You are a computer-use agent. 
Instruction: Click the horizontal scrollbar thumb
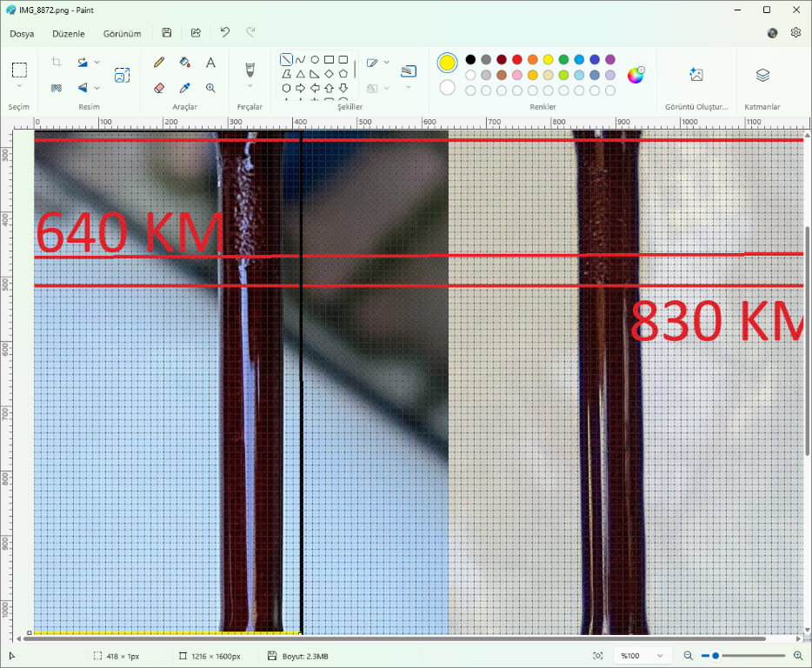(394, 638)
